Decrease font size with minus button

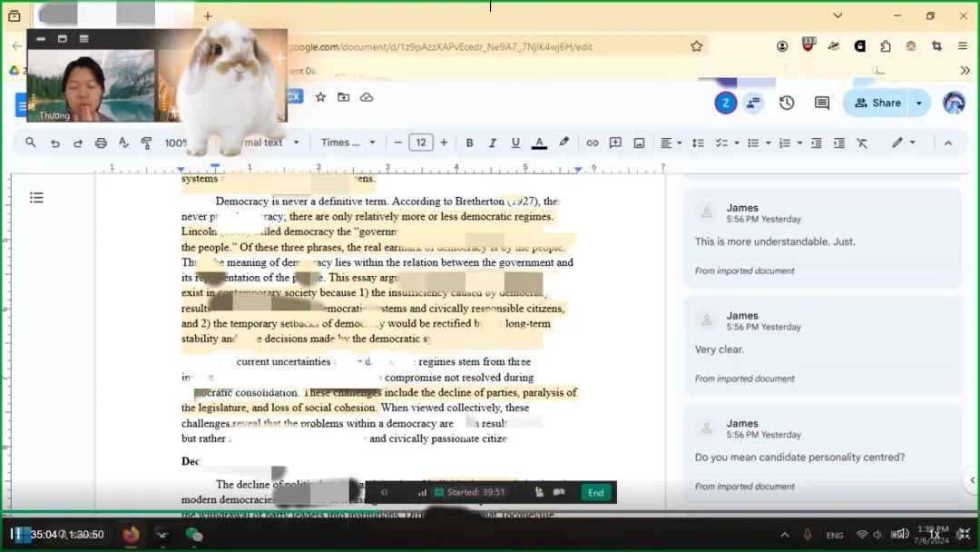coord(397,143)
